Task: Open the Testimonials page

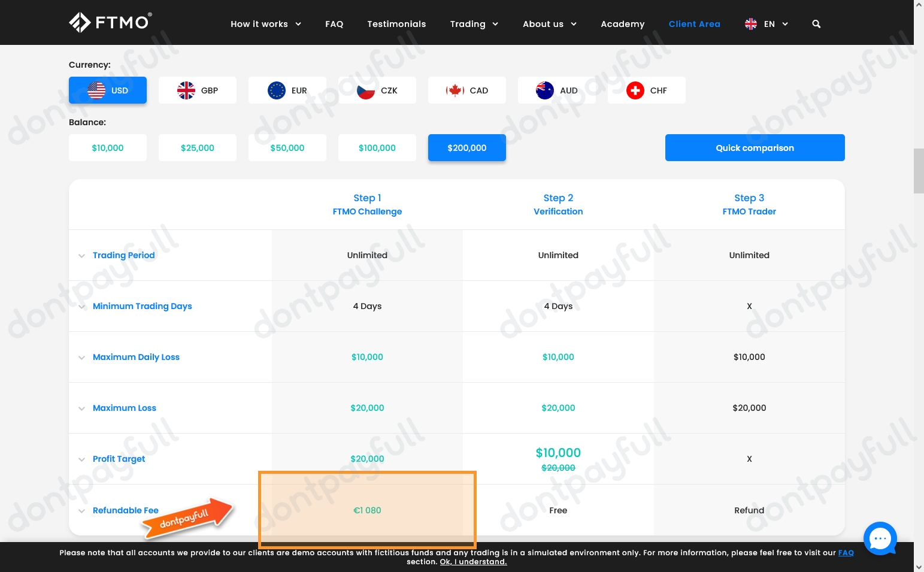Action: pyautogui.click(x=396, y=24)
